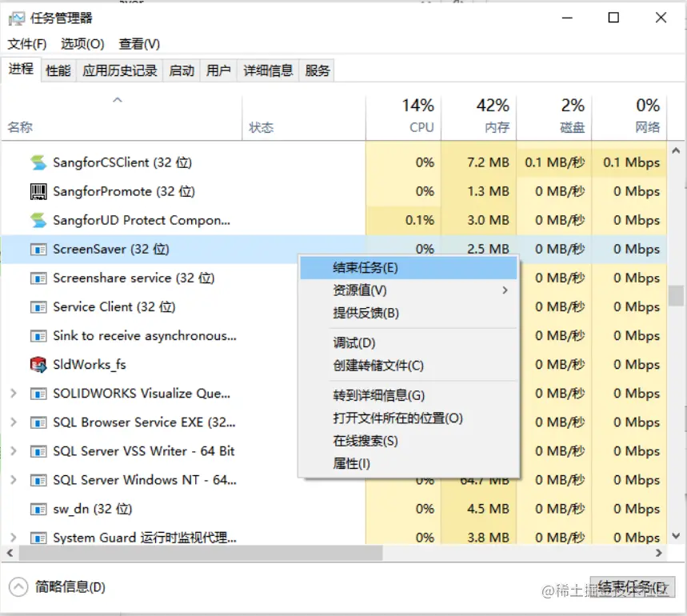
Task: Click the horizontal scrollbar left arrow
Action: tap(10, 553)
